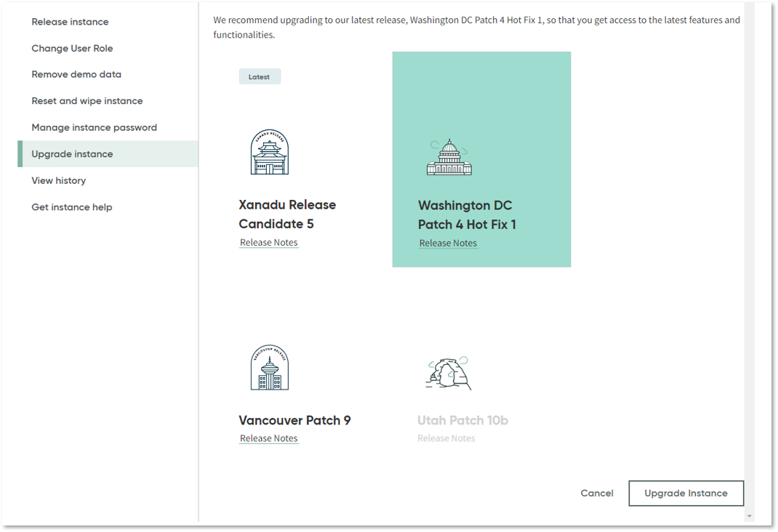The width and height of the screenshot is (778, 532).
Task: Click the scrollbar arrow at bottom right
Action: (x=748, y=515)
